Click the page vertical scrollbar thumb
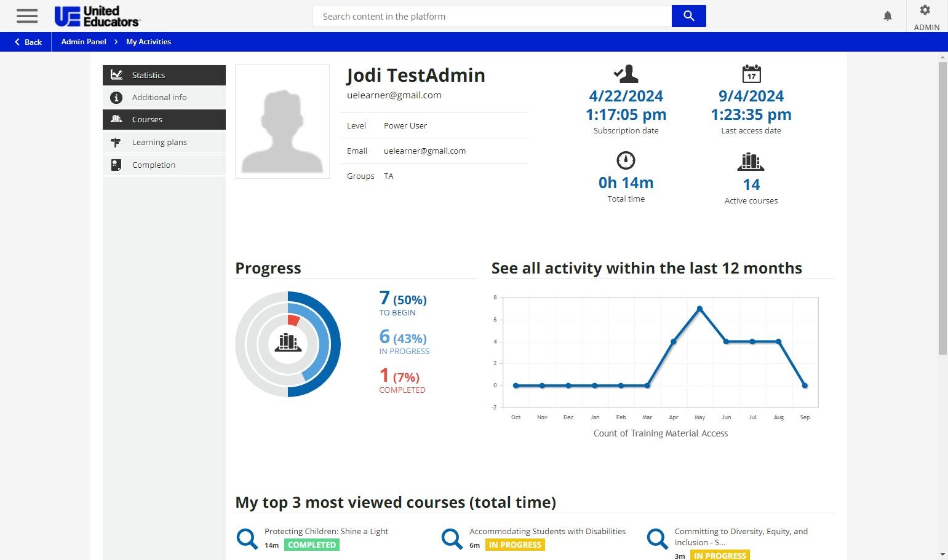Viewport: 948px width, 560px height. 942,208
